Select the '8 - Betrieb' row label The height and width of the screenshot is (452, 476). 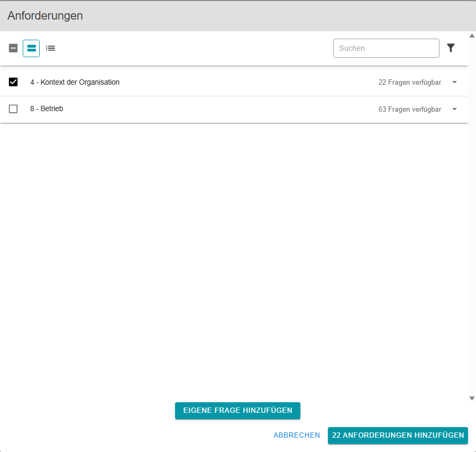click(x=47, y=109)
